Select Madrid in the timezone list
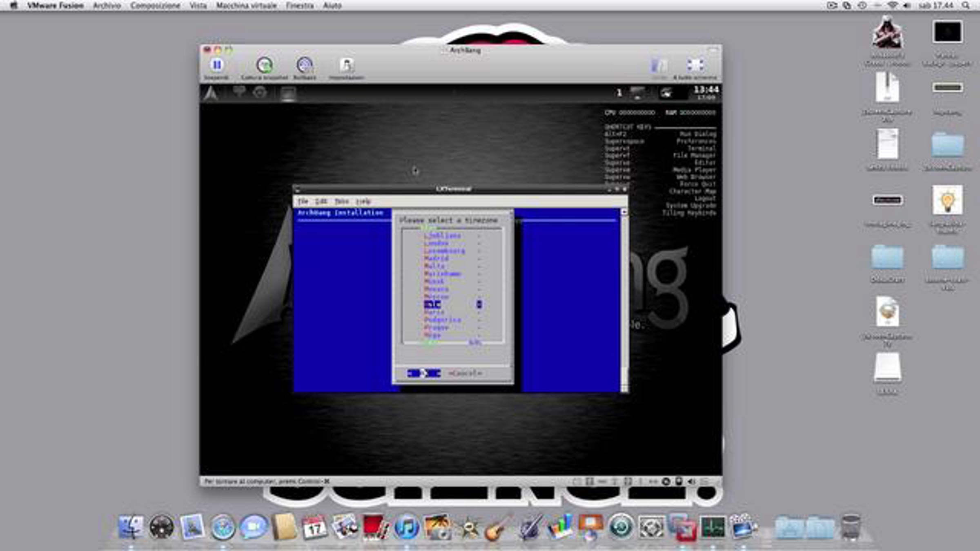Screen dimensions: 980x551 436,258
